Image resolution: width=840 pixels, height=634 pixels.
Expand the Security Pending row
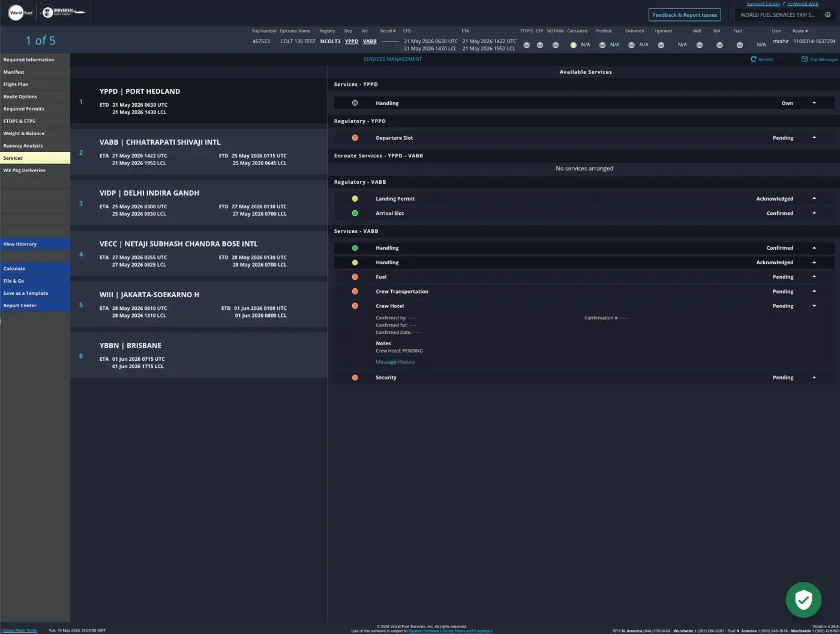[814, 378]
